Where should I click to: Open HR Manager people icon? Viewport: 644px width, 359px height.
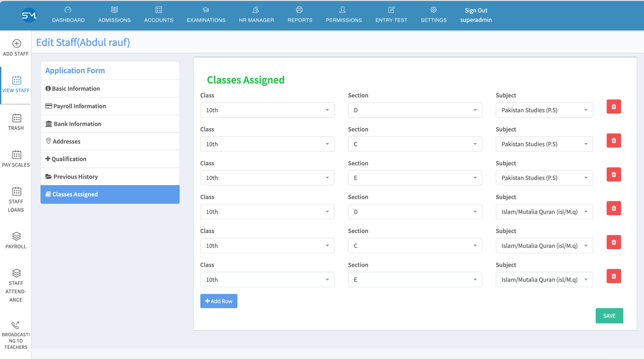tap(256, 10)
